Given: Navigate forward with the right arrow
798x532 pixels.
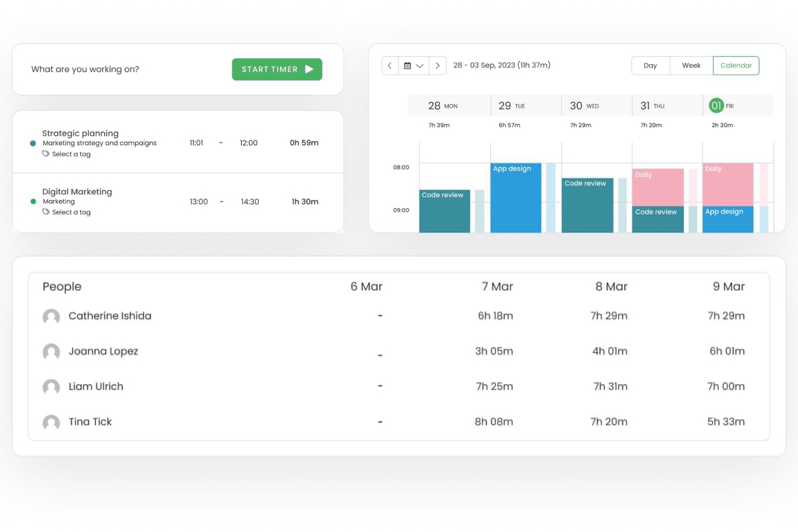Looking at the screenshot, I should (438, 65).
